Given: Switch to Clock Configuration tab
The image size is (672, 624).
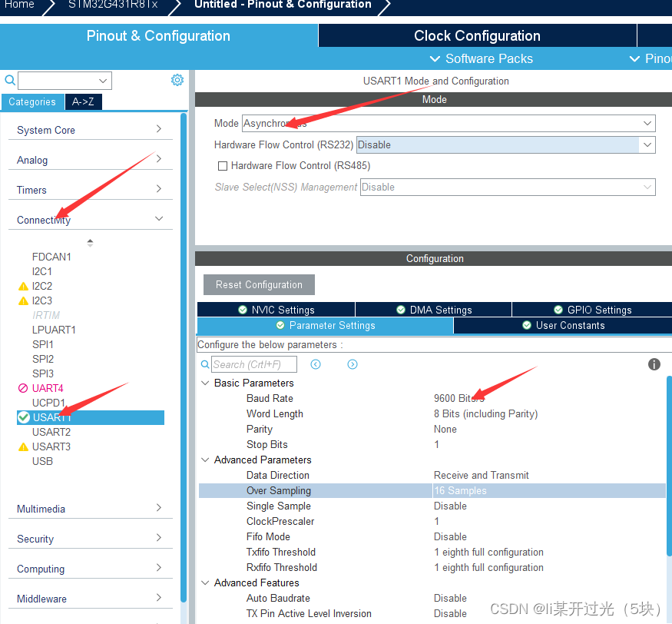Looking at the screenshot, I should click(478, 36).
